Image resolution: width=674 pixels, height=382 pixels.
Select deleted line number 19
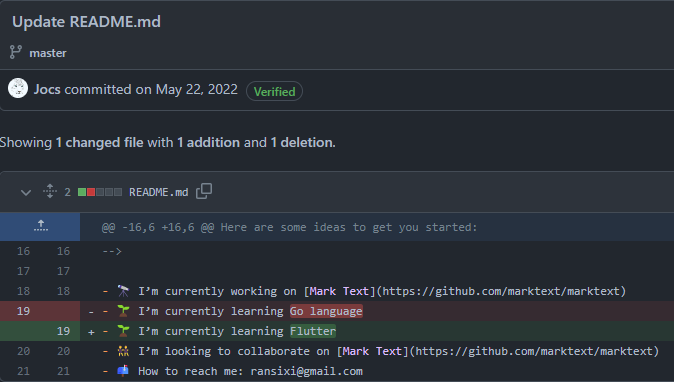pyautogui.click(x=23, y=311)
